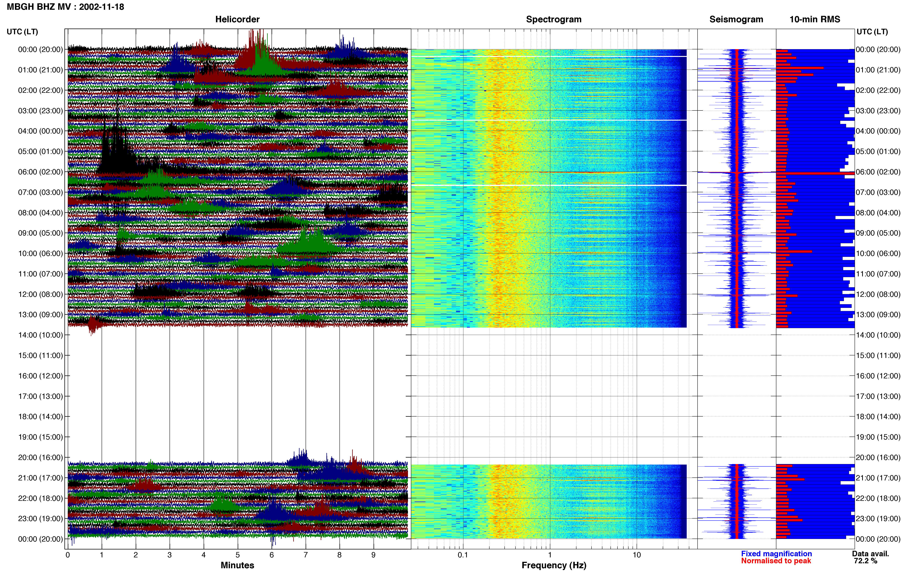Click the "10" tick on the Frequency axis
The width and height of the screenshot is (924, 578).
pos(637,555)
